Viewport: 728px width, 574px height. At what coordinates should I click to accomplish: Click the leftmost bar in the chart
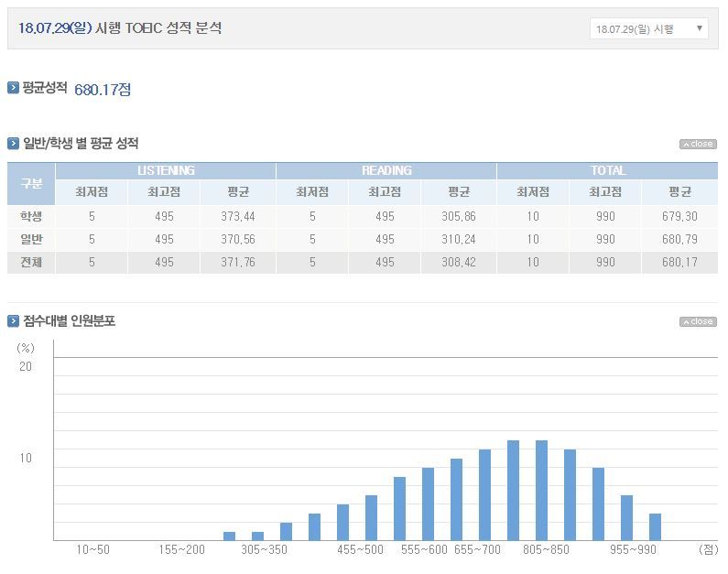[229, 536]
